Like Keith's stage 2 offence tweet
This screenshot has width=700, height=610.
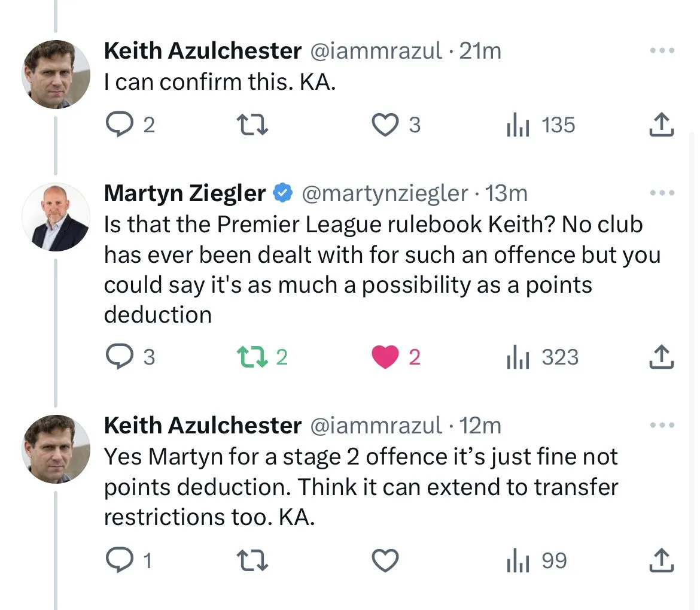coord(386,560)
